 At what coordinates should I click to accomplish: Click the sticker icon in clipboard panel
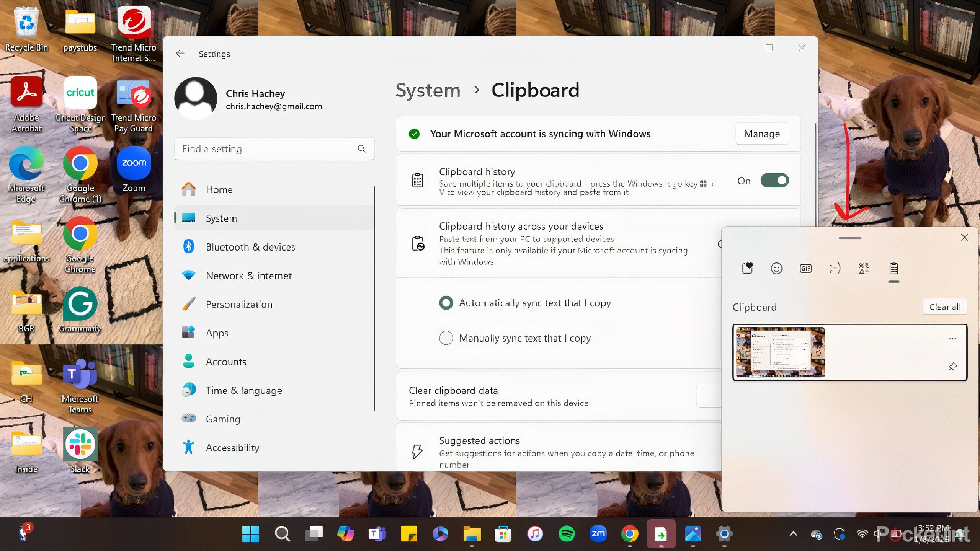tap(747, 268)
